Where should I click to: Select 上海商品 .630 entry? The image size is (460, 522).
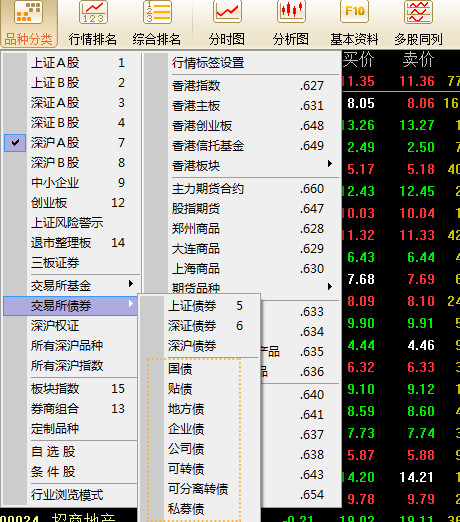point(242,269)
